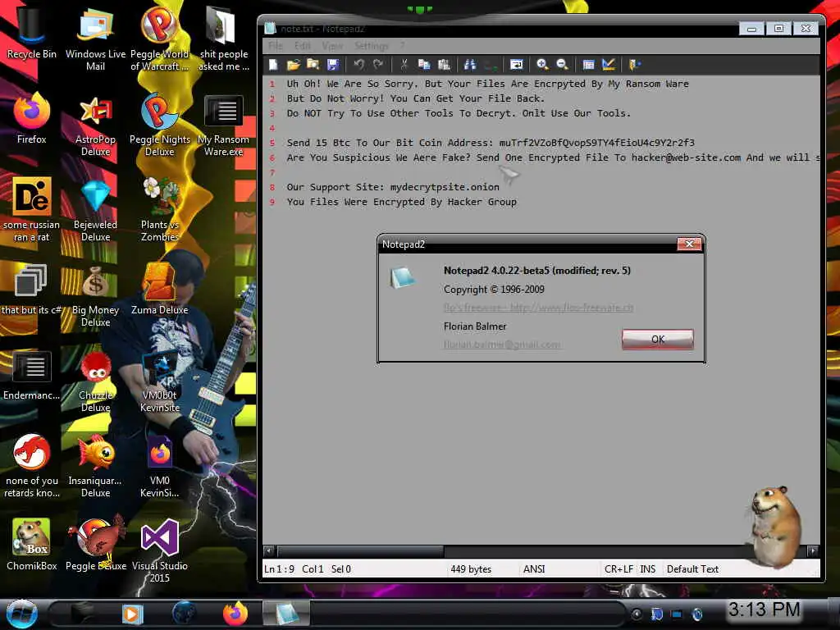Select the AstroPop Deluxe desktop icon
The image size is (840, 630).
95,125
